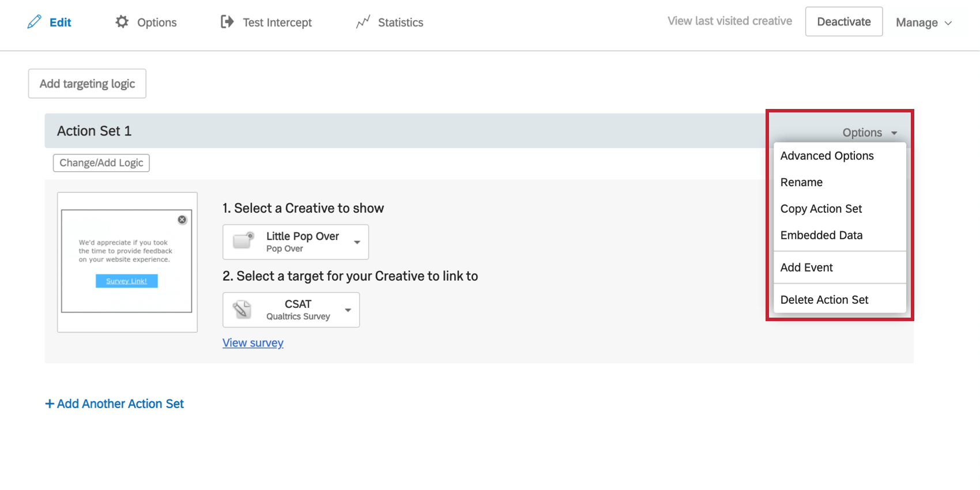
Task: Open the View survey link
Action: (253, 343)
